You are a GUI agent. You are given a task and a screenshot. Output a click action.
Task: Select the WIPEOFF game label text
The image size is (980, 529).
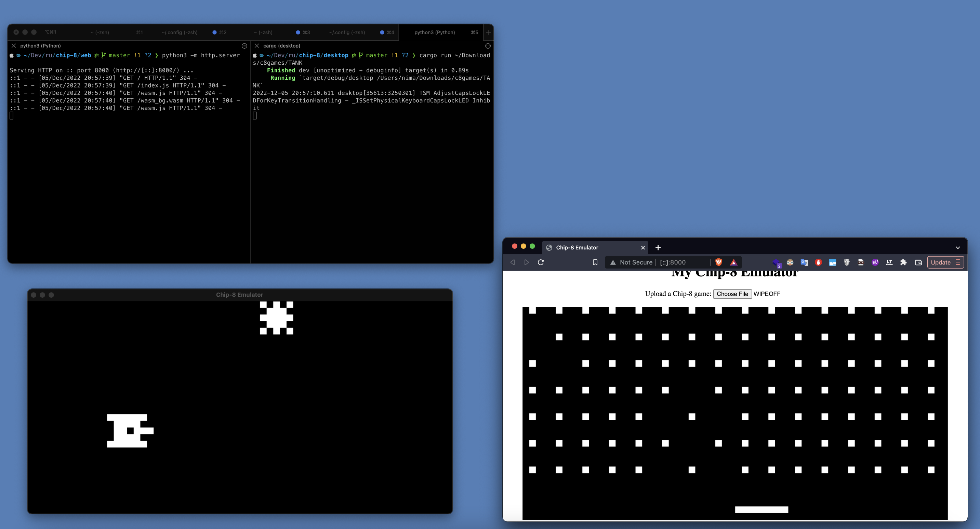(766, 294)
